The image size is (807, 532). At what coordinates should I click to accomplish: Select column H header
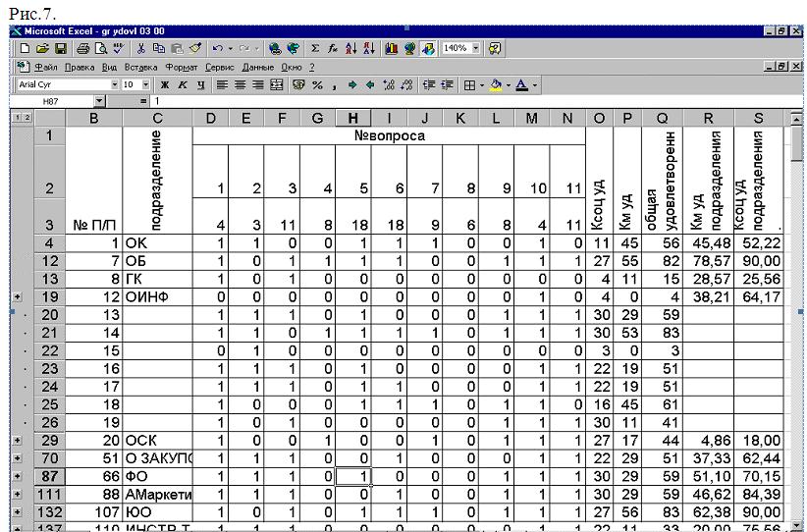pyautogui.click(x=352, y=119)
